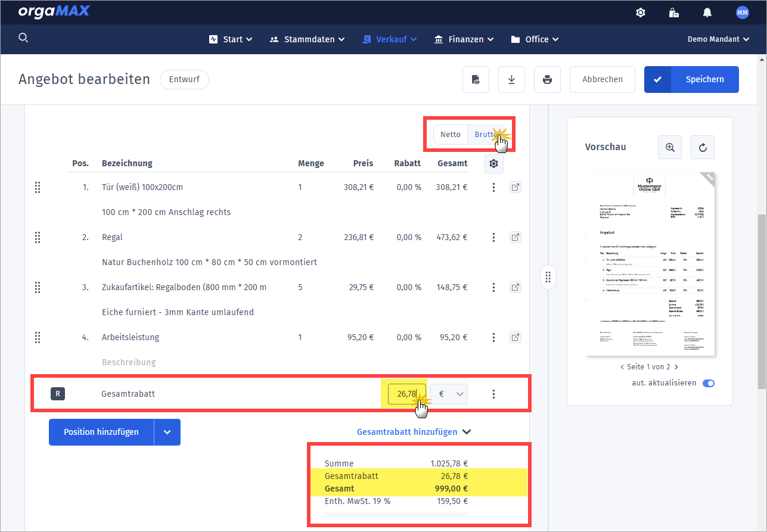
Task: Go to next preview page arrow
Action: tap(676, 367)
